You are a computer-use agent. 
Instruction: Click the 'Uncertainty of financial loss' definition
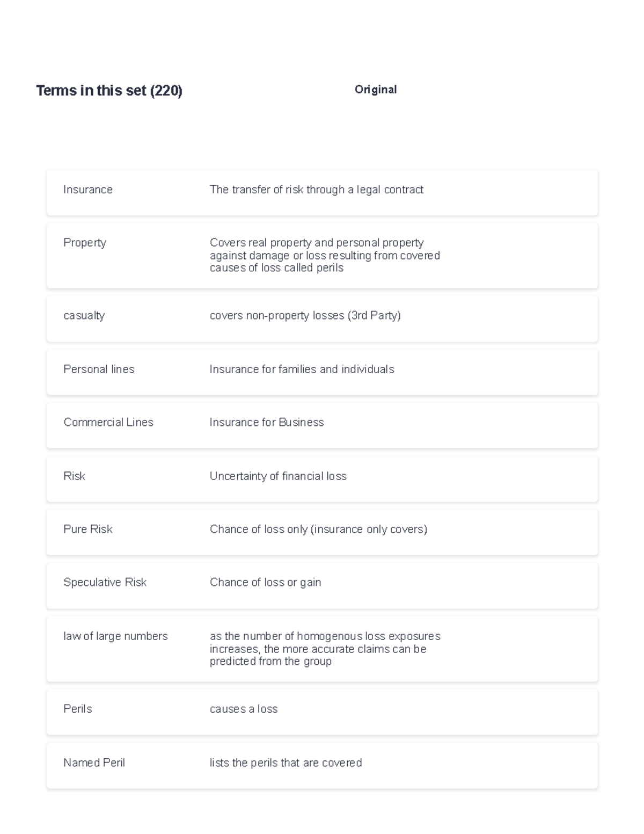(x=278, y=476)
